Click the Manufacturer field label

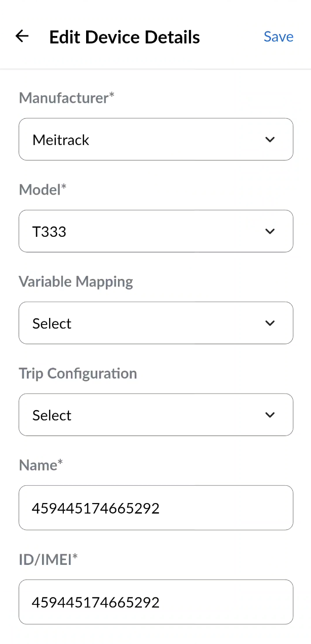(x=64, y=98)
